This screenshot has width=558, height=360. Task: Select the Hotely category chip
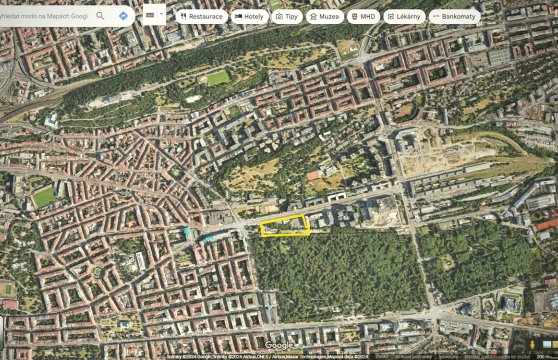pos(249,16)
